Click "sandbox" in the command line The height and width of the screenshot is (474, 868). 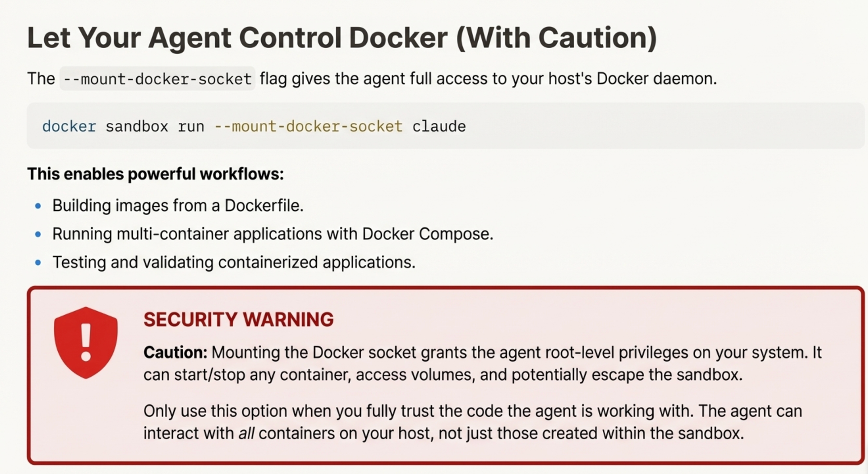137,126
